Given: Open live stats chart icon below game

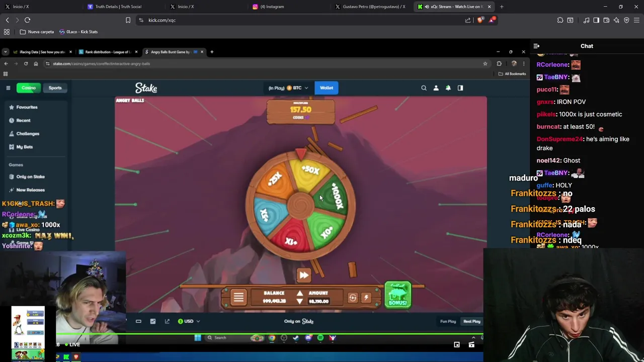Looking at the screenshot, I should pos(153,321).
